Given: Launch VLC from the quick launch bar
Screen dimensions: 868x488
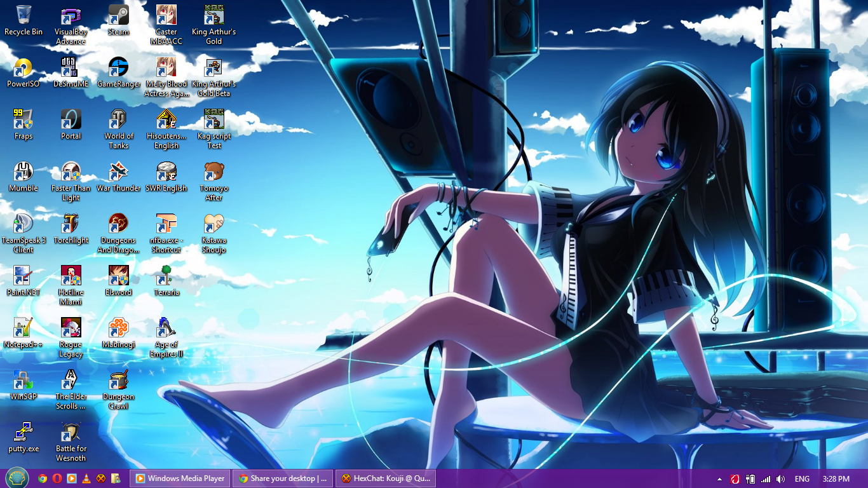Looking at the screenshot, I should [x=86, y=478].
